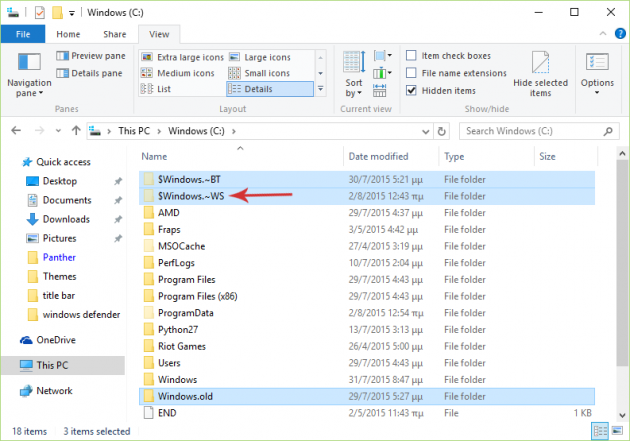Click the Details pane icon
The image size is (630, 441).
coord(63,73)
